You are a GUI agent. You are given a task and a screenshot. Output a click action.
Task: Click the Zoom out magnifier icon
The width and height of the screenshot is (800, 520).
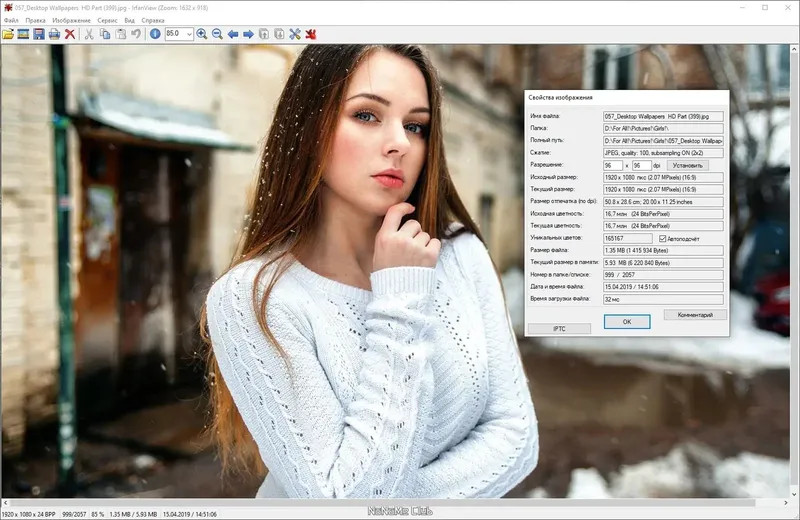click(x=217, y=34)
